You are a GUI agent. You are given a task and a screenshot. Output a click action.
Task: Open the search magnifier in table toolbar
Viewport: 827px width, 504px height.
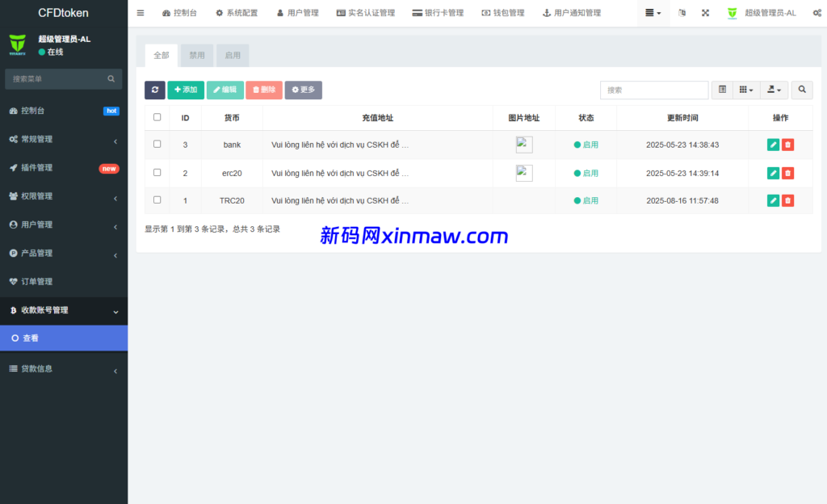pyautogui.click(x=800, y=90)
